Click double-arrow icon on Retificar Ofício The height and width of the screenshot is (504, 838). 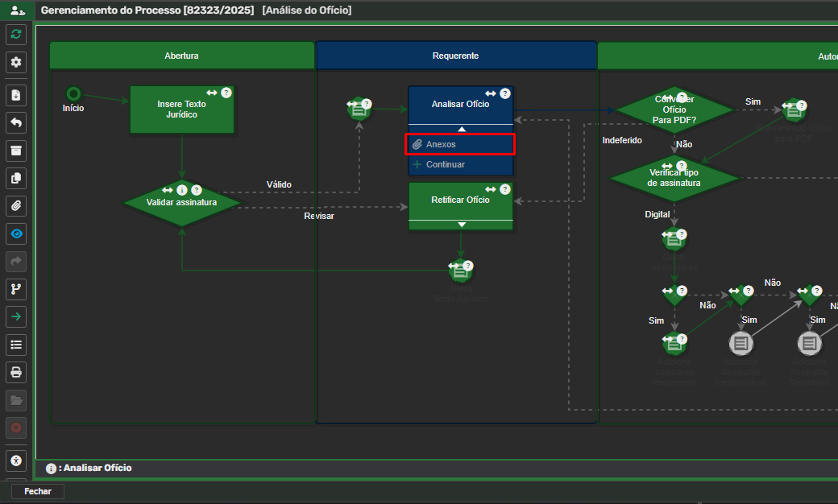click(x=491, y=189)
